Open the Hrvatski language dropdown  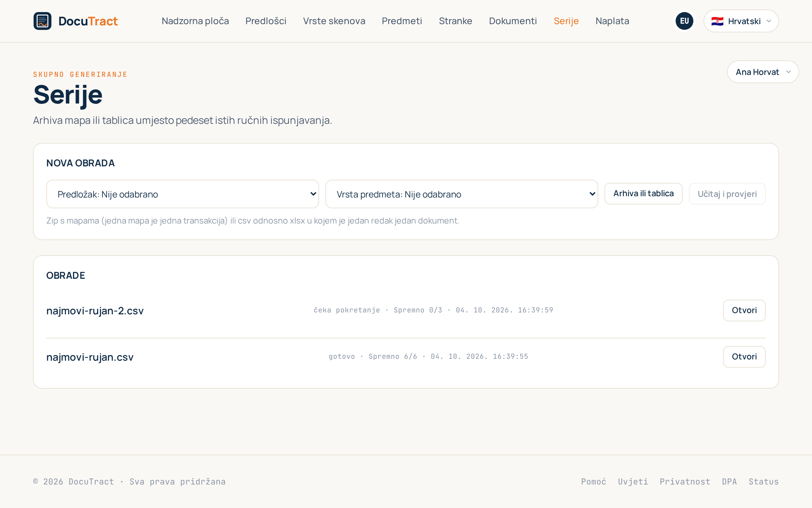click(741, 21)
